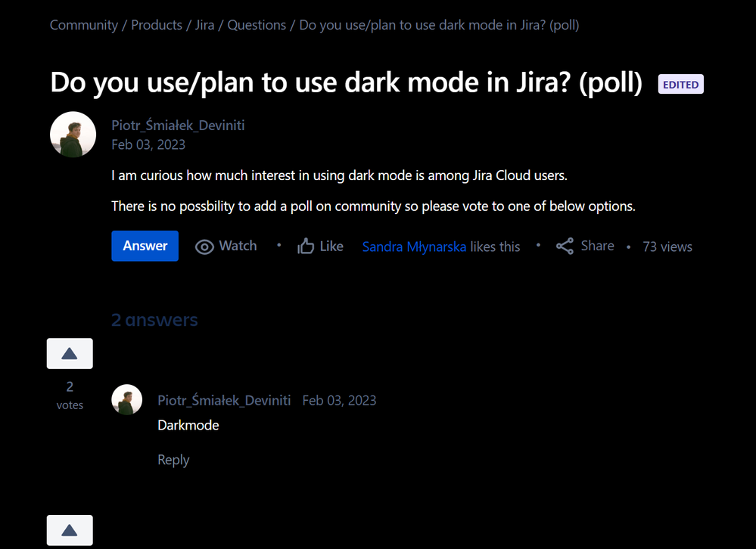Screen dimensions: 756x549
Task: Click the avatar next to the Darkmode answer
Action: [x=126, y=399]
